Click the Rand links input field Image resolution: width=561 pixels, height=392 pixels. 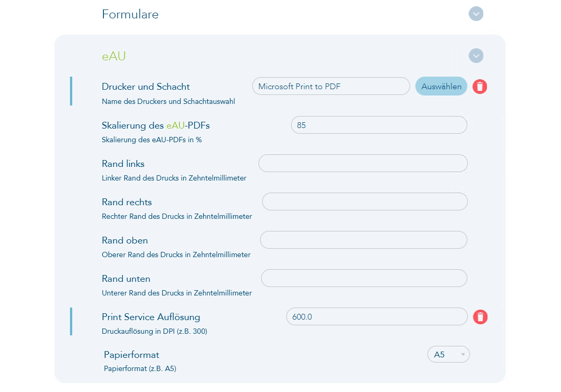(x=363, y=163)
